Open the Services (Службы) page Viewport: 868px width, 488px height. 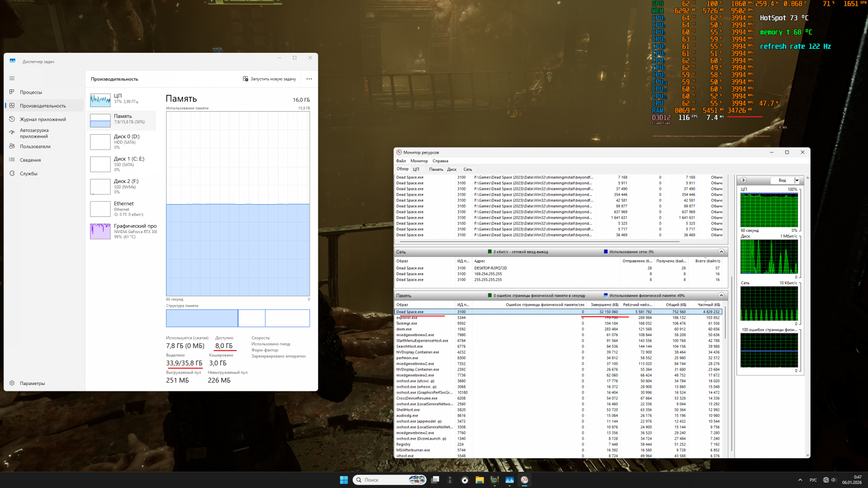tap(28, 174)
